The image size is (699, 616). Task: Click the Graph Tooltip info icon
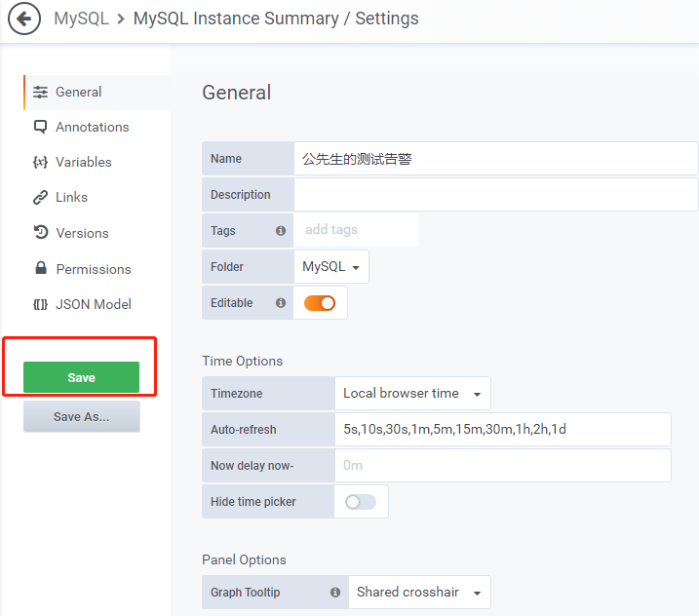click(335, 592)
